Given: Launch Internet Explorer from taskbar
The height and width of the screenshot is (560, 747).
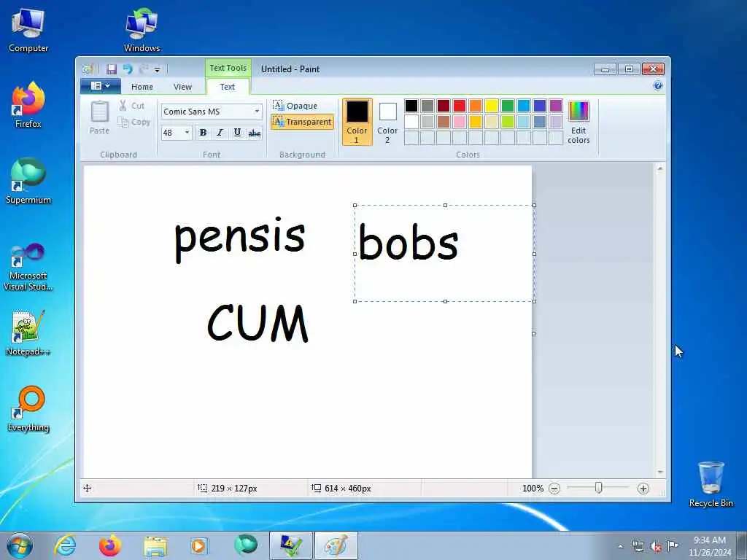Looking at the screenshot, I should click(65, 545).
